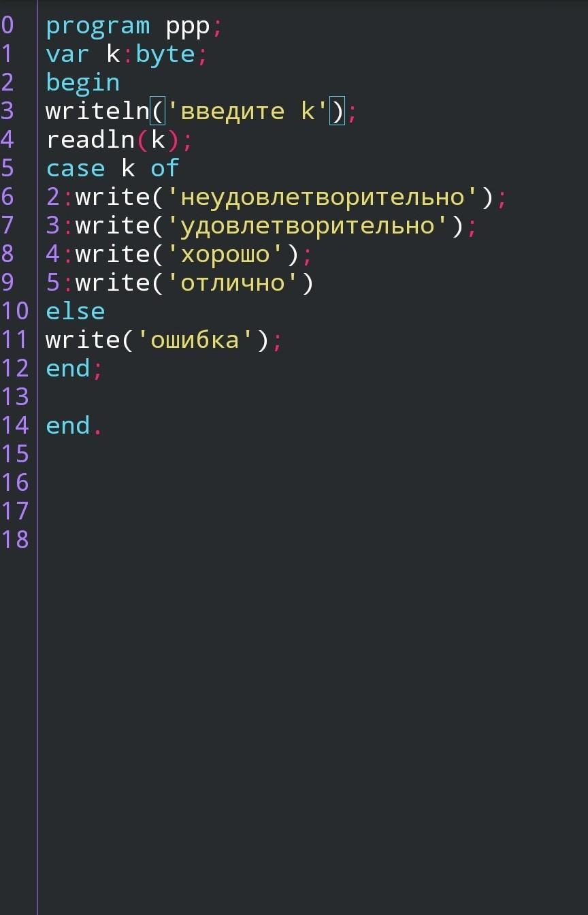Click the 'ошибка' string on line 11
This screenshot has width=588, height=915.
point(195,339)
